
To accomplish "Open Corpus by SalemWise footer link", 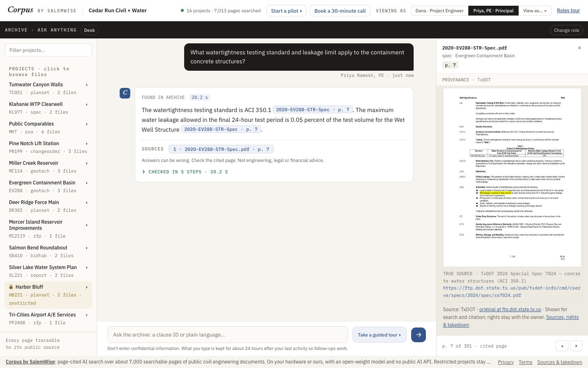I will click(x=30, y=362).
